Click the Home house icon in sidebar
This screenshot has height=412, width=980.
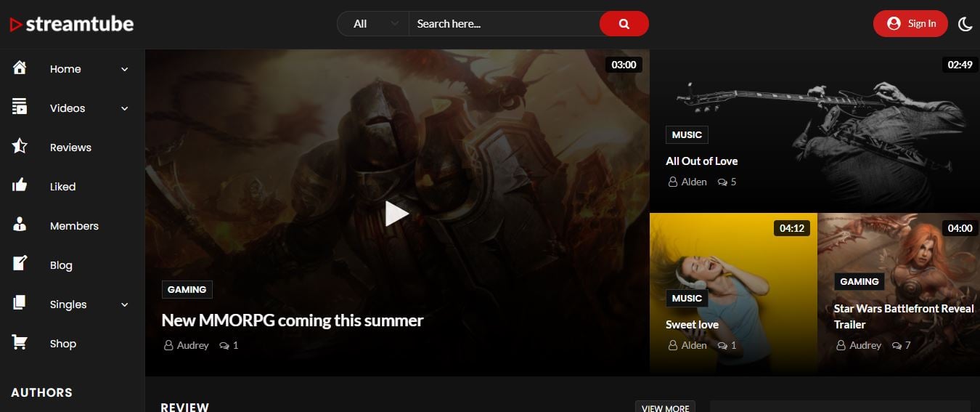click(x=20, y=68)
